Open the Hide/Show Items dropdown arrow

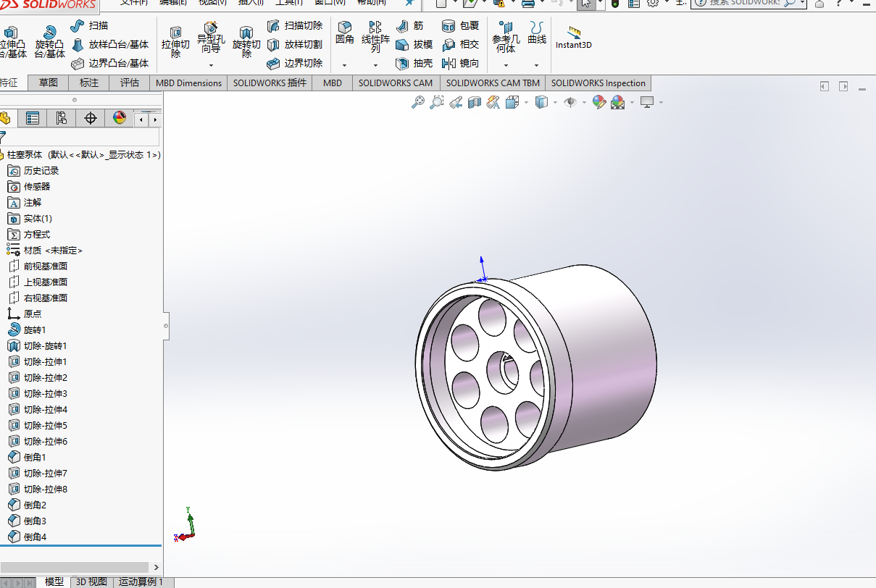pyautogui.click(x=584, y=103)
